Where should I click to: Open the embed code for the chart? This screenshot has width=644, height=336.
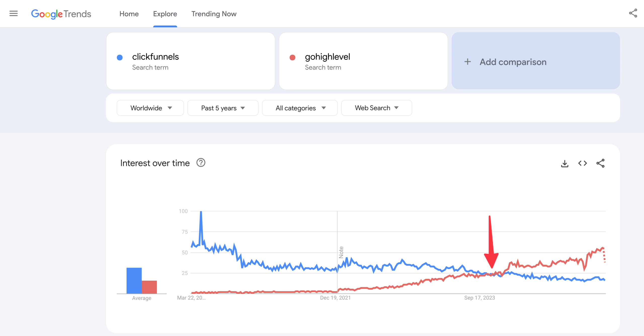click(x=583, y=163)
